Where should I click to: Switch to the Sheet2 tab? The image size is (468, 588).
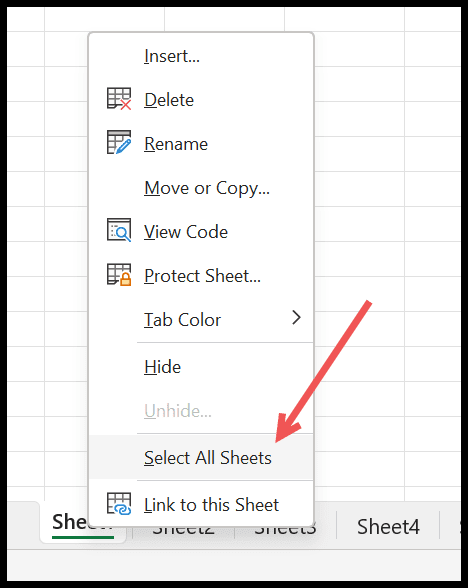[183, 532]
